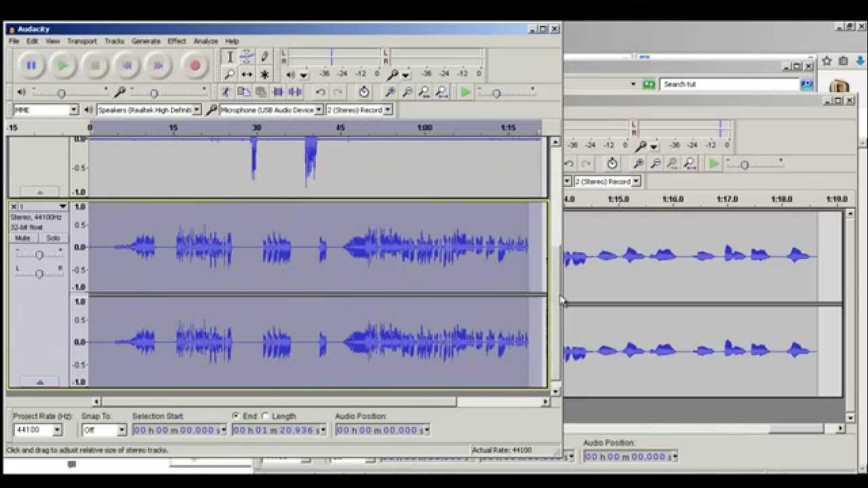Adjust the track pan L-R slider
Viewport: 868px width, 488px height.
(x=39, y=274)
